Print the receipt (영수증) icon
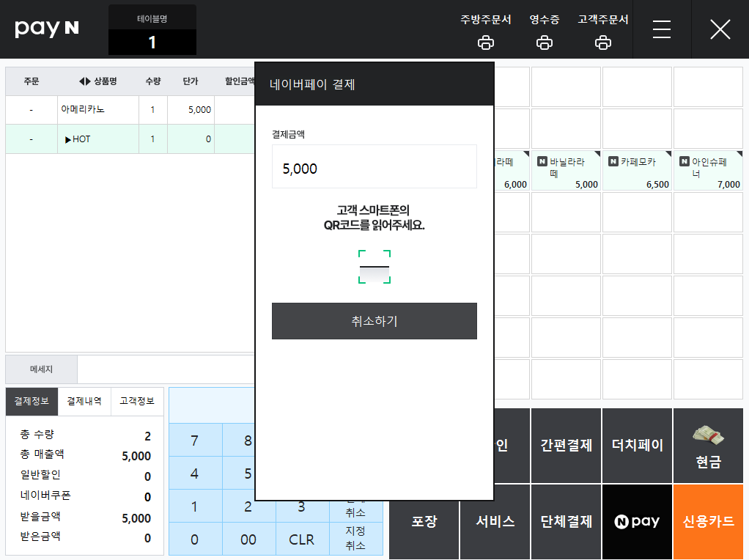 (x=544, y=43)
